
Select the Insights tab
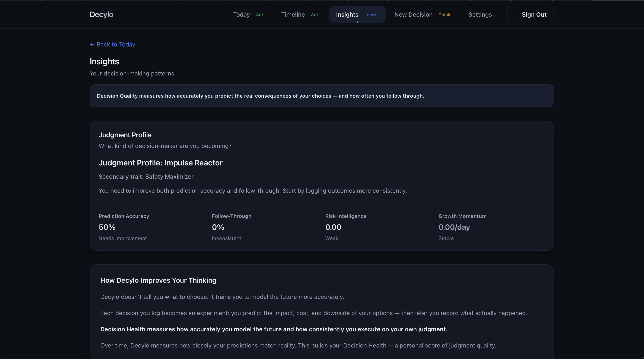click(357, 14)
